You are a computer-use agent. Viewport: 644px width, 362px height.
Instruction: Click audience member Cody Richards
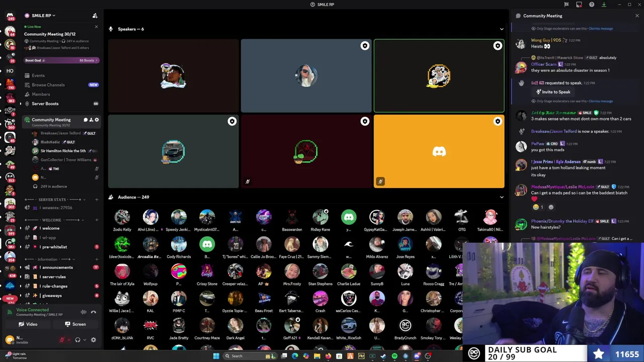tap(179, 247)
